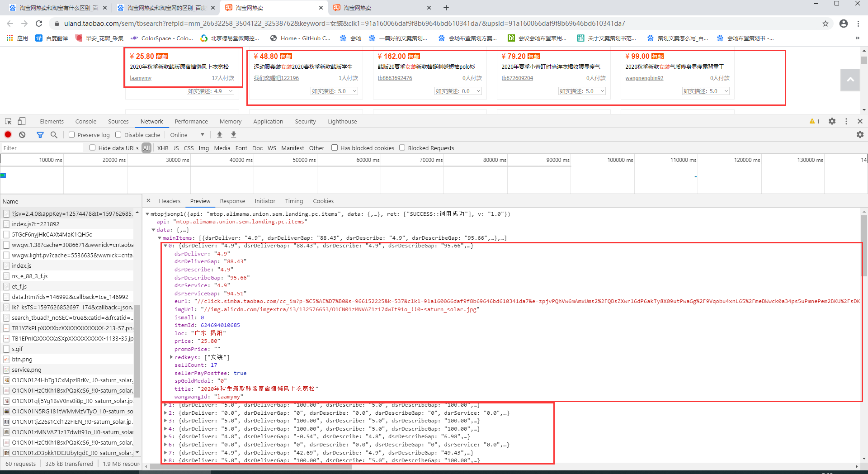Focus the network Filter input
Viewport: 868px width, 474px height.
[x=42, y=148]
